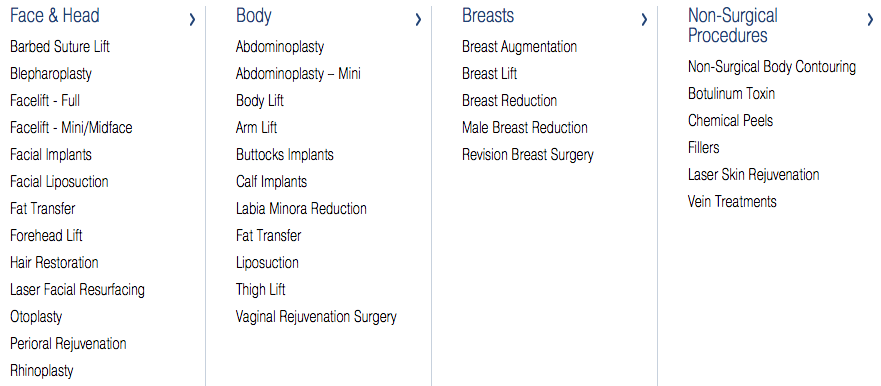Open the Non-Surgical Procedures heading

[733, 25]
